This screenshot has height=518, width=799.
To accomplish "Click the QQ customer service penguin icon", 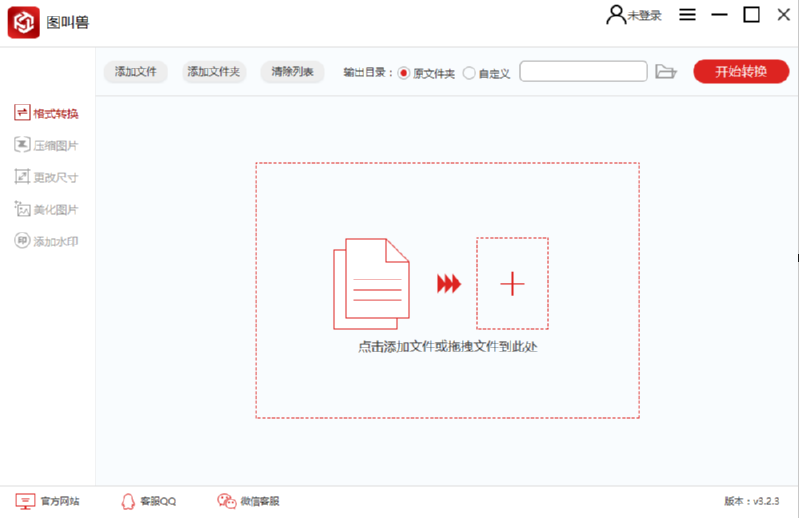I will coord(128,501).
